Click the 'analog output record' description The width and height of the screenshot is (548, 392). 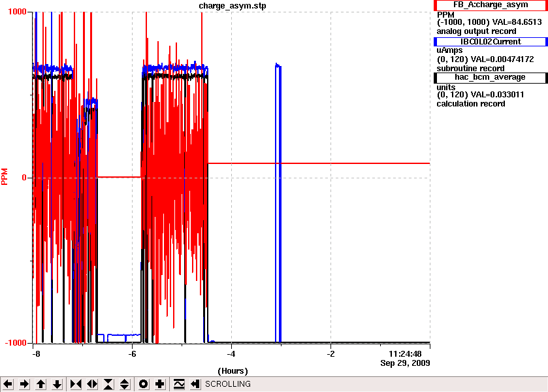[x=476, y=31]
